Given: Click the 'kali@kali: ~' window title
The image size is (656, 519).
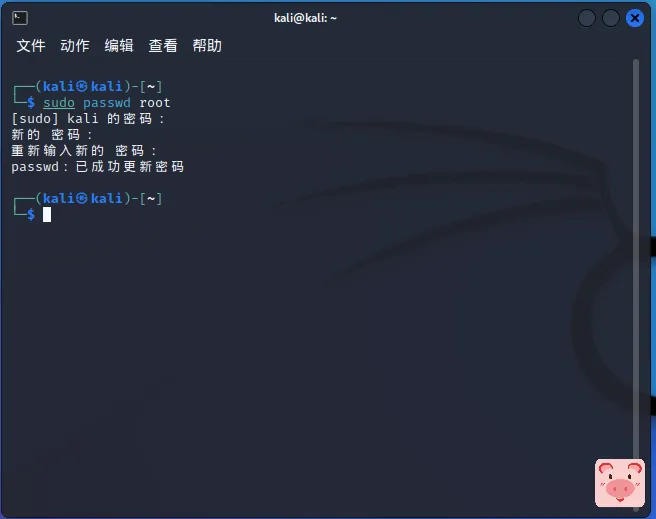Looking at the screenshot, I should (x=305, y=18).
